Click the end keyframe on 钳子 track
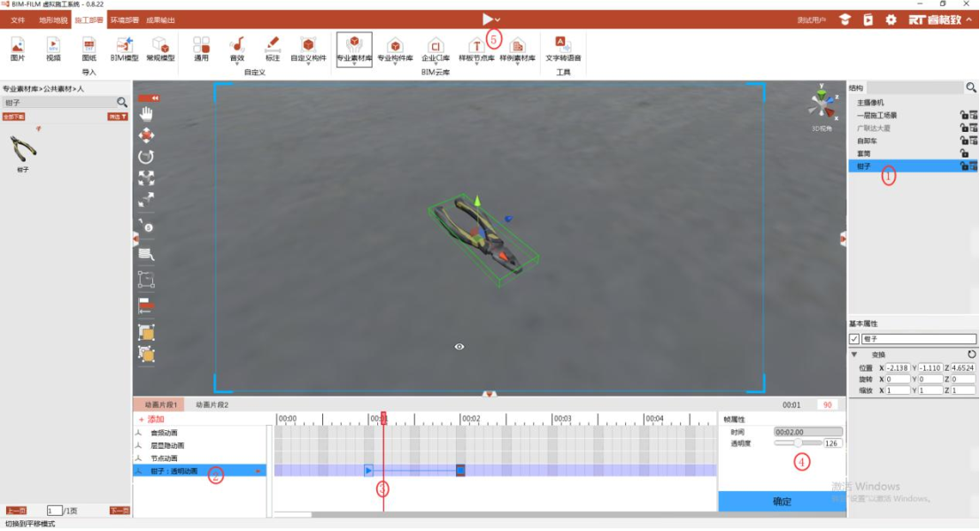 (460, 471)
